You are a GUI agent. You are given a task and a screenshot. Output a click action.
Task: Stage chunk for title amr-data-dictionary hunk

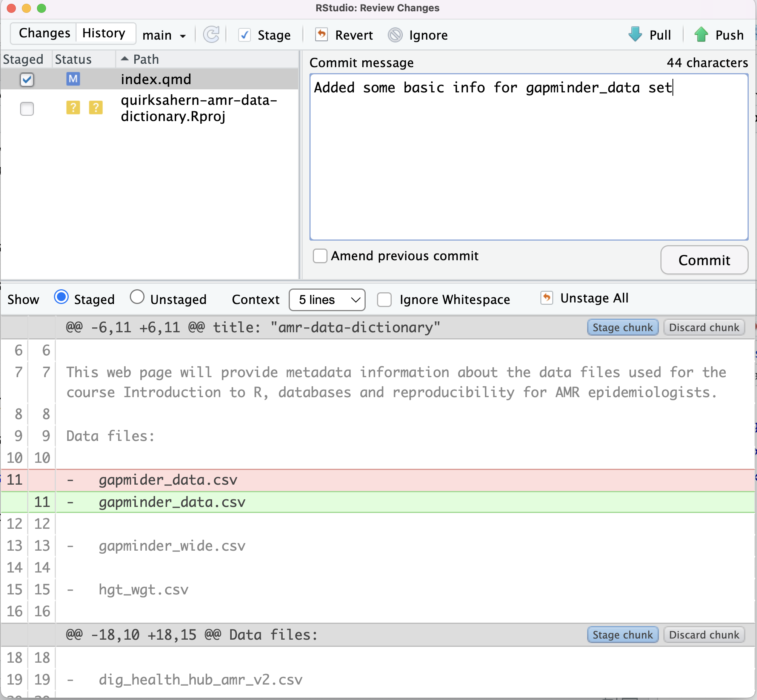(x=622, y=328)
